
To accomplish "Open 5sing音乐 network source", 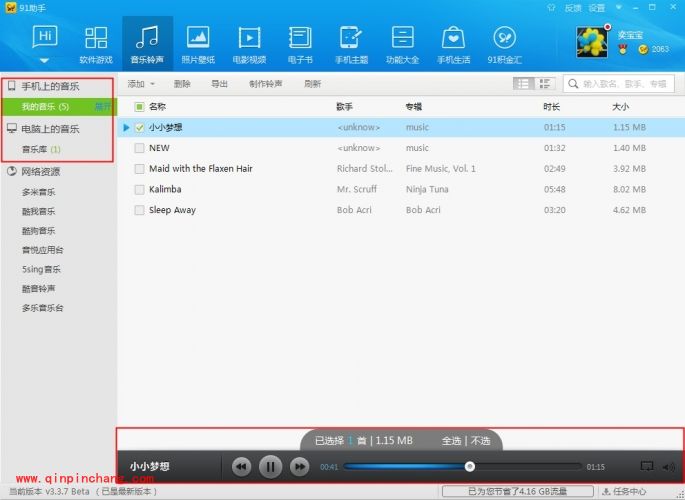I will [x=42, y=269].
